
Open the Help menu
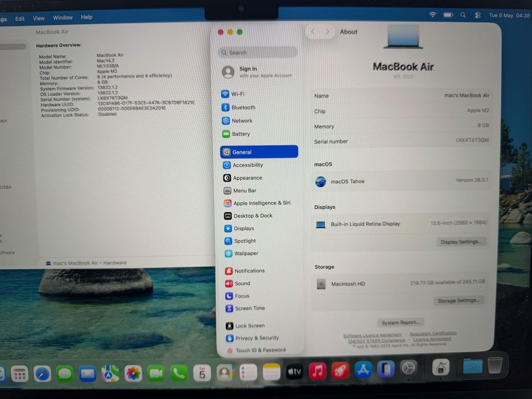coord(87,17)
